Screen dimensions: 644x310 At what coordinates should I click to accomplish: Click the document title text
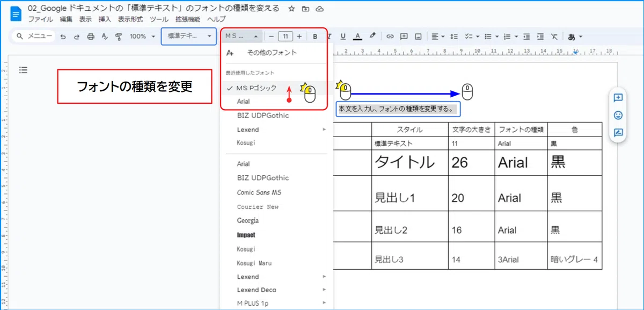pos(154,8)
